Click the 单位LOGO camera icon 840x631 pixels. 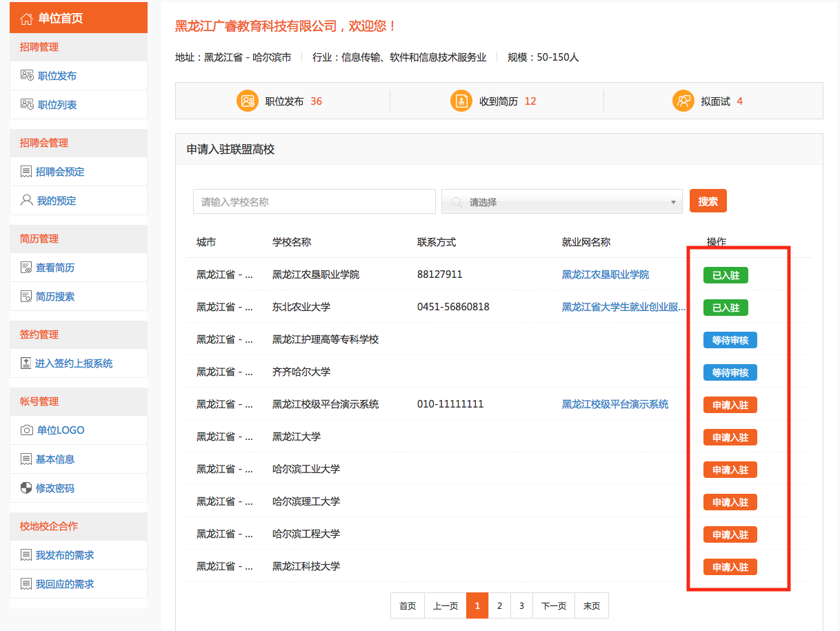tap(27, 430)
